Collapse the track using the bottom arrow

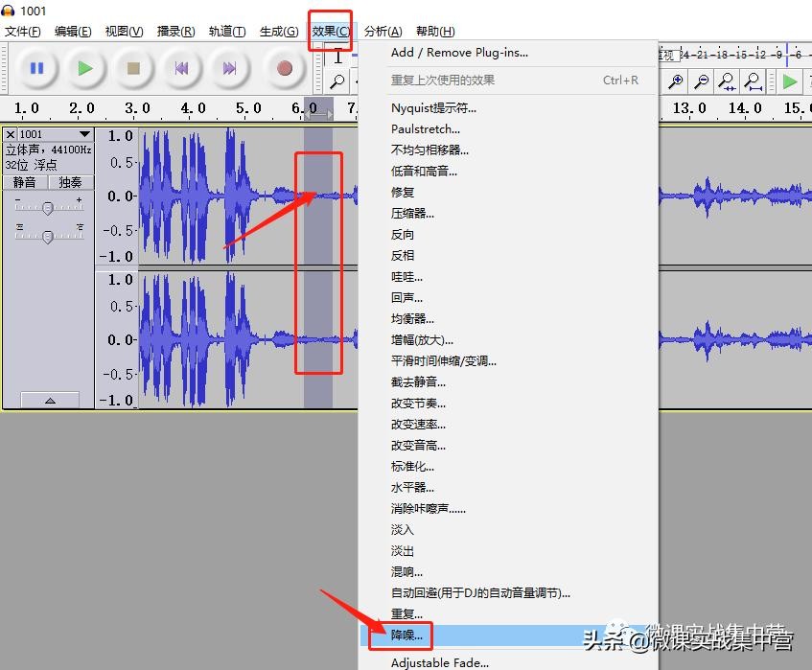coord(49,400)
